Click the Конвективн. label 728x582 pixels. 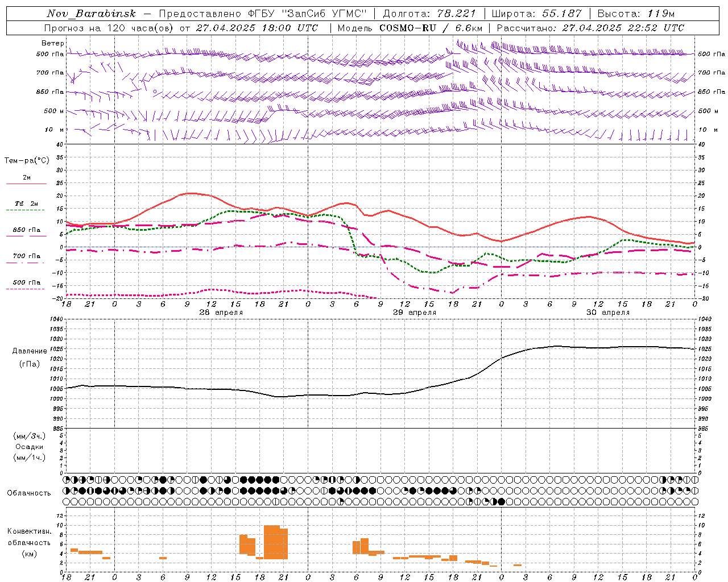(30, 531)
